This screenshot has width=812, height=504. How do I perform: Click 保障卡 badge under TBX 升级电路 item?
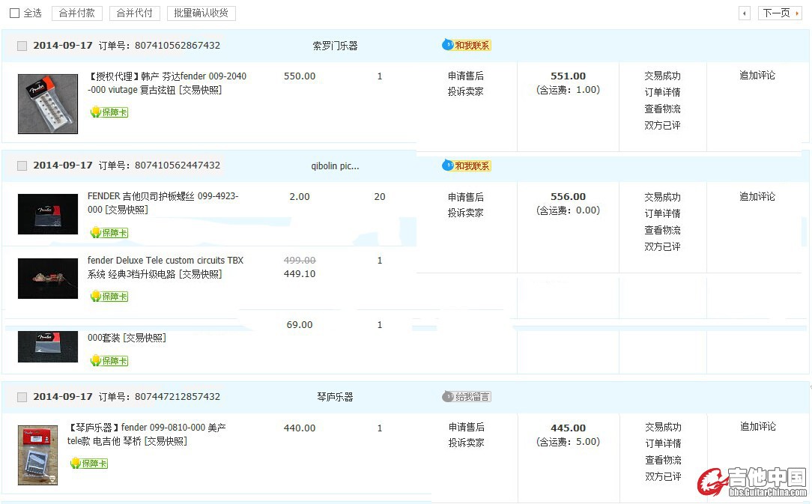point(109,297)
